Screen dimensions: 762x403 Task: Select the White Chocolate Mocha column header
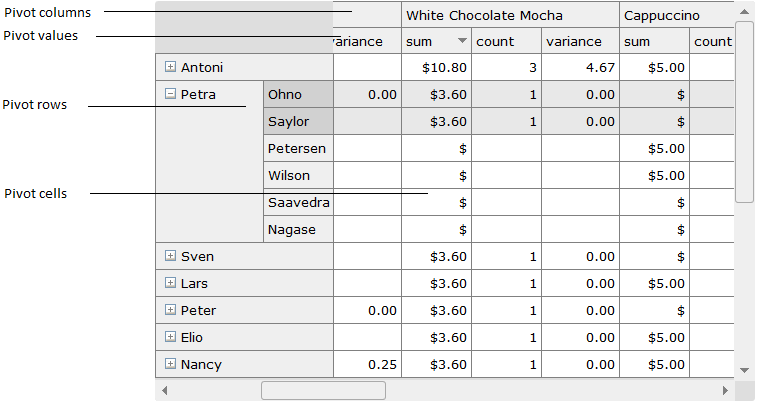click(484, 16)
